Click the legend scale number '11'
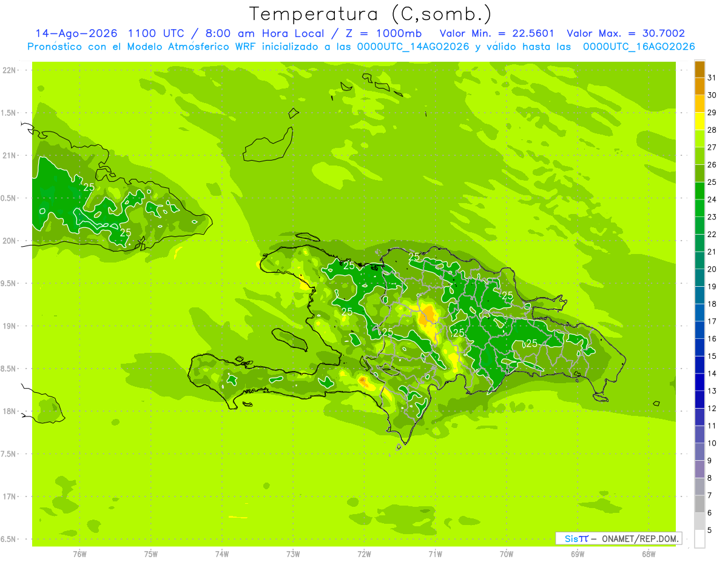The height and width of the screenshot is (562, 728). click(x=712, y=426)
